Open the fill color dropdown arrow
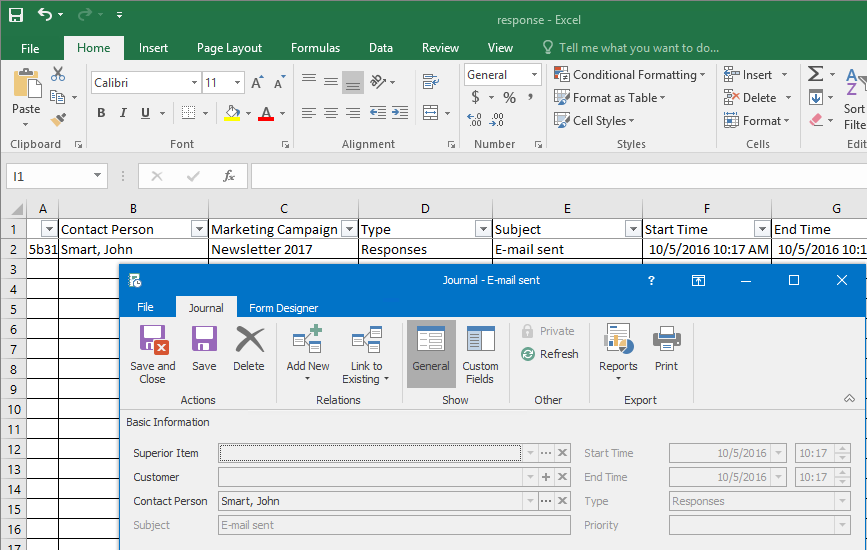 [248, 113]
